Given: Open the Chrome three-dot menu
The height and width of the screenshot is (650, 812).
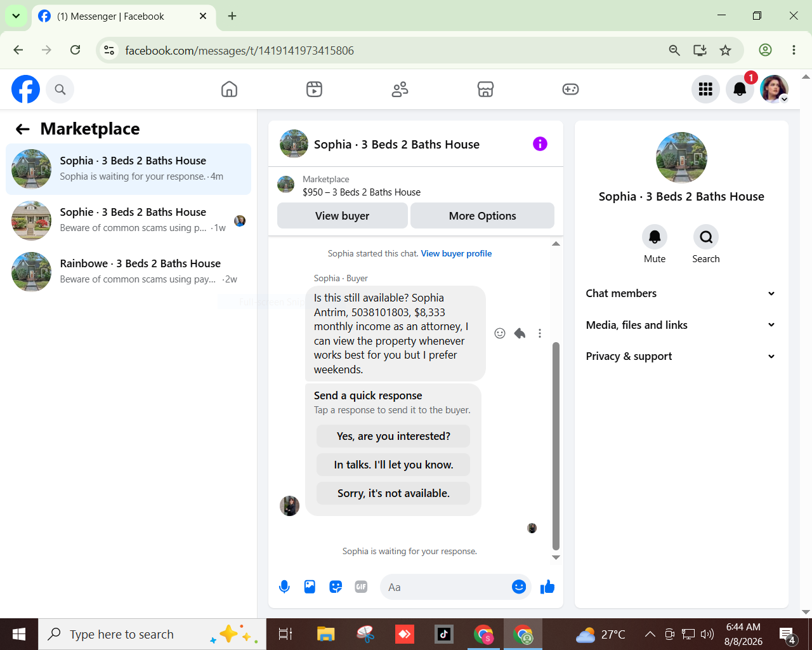Looking at the screenshot, I should click(x=794, y=50).
